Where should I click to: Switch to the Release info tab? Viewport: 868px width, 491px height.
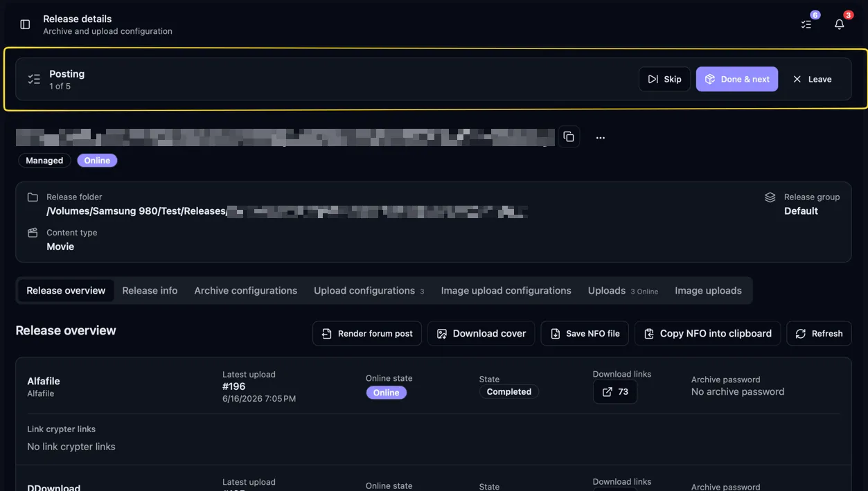(x=150, y=291)
